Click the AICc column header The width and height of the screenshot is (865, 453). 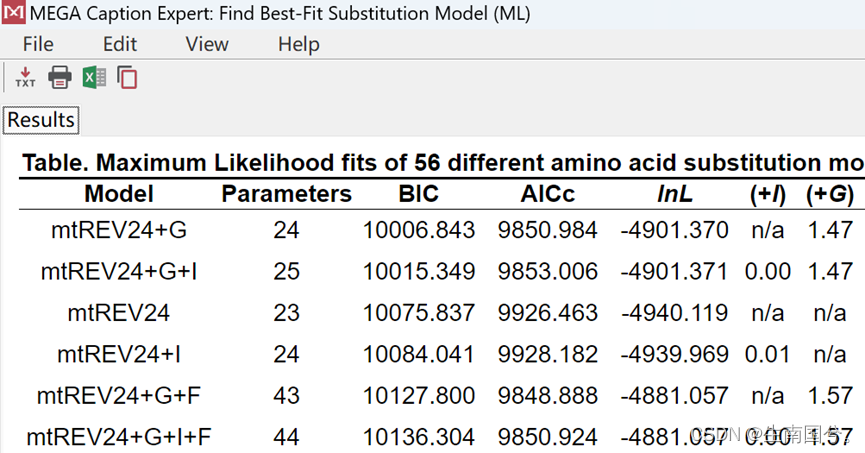pyautogui.click(x=547, y=194)
